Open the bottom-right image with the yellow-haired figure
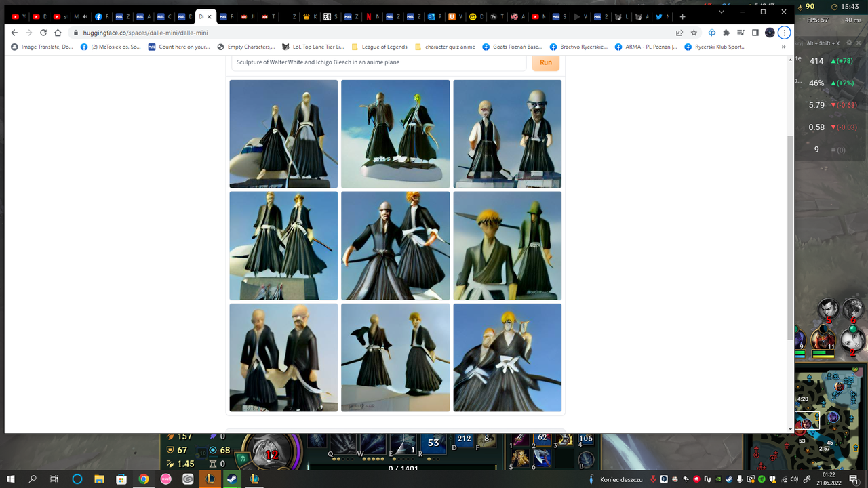This screenshot has height=488, width=868. click(507, 357)
